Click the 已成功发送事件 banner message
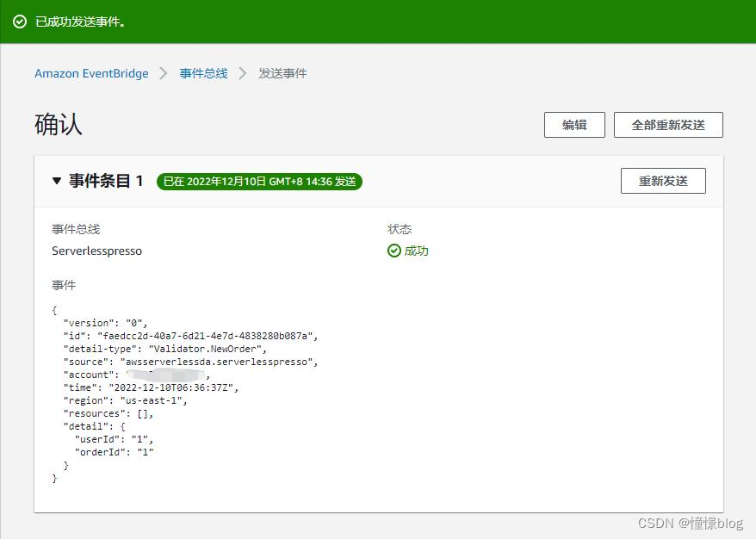Image resolution: width=756 pixels, height=539 pixels. [80, 22]
